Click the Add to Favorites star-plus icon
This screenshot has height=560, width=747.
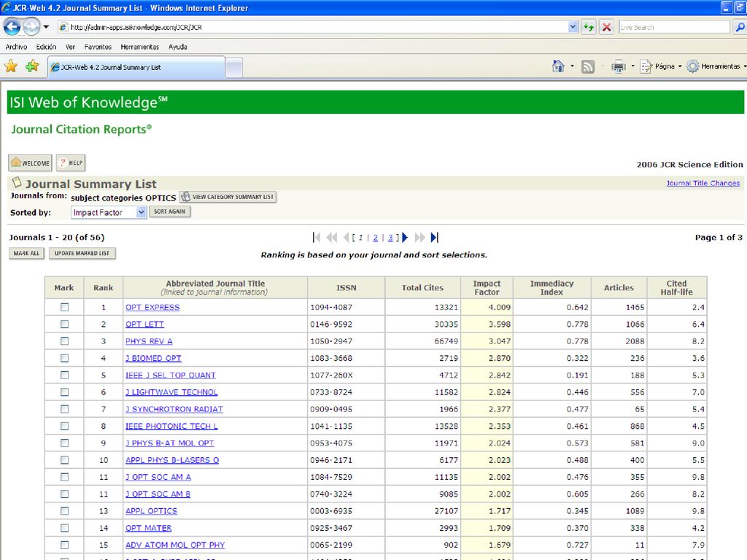pyautogui.click(x=32, y=66)
